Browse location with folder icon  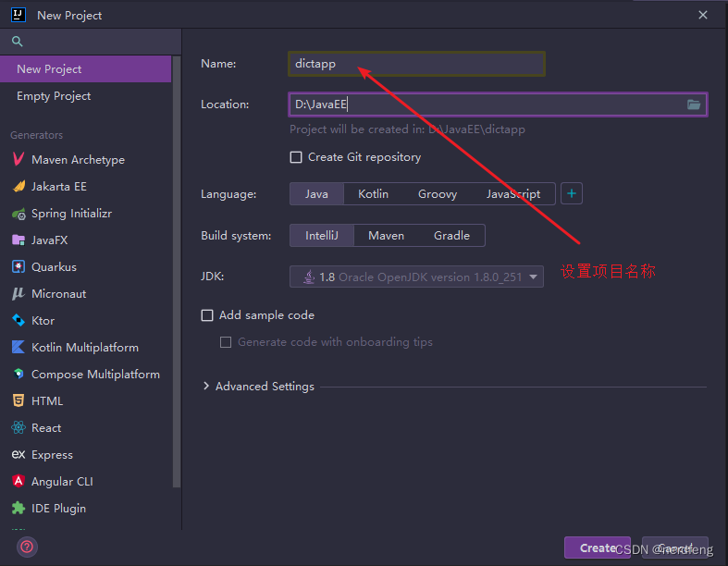694,105
